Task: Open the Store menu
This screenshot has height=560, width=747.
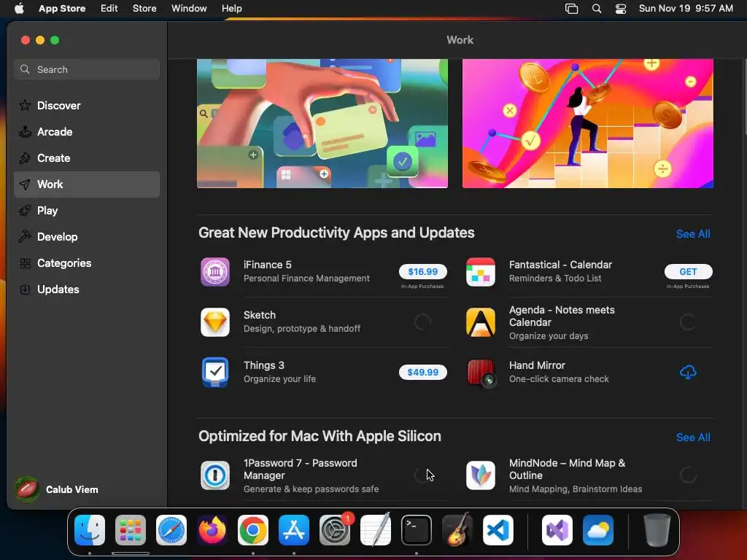Action: [144, 9]
